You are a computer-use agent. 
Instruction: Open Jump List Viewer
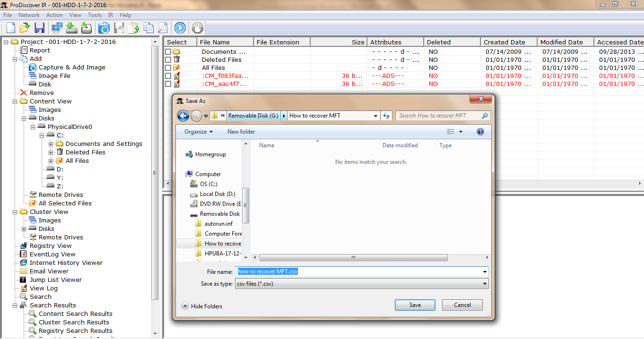click(56, 280)
